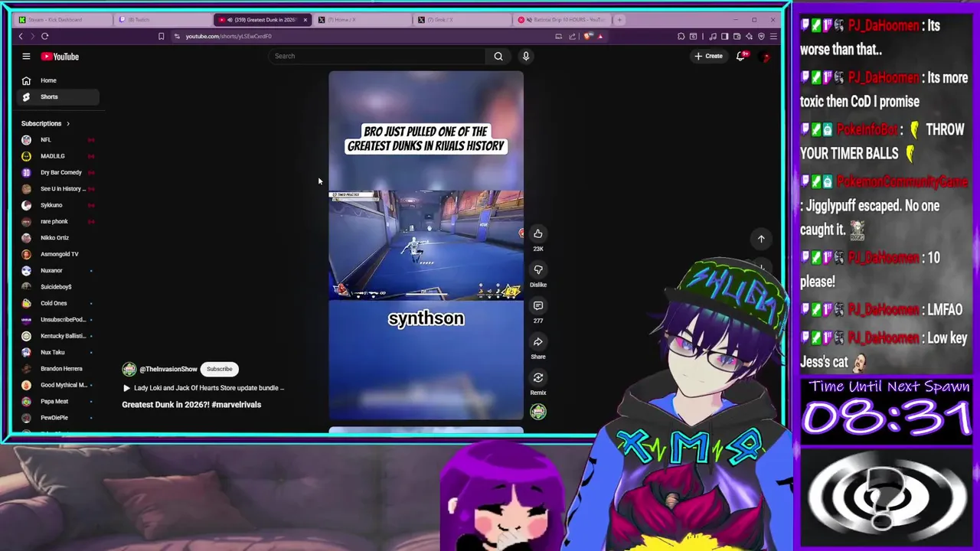Open the browser's main hamburger menu
The width and height of the screenshot is (980, 551).
click(x=773, y=36)
